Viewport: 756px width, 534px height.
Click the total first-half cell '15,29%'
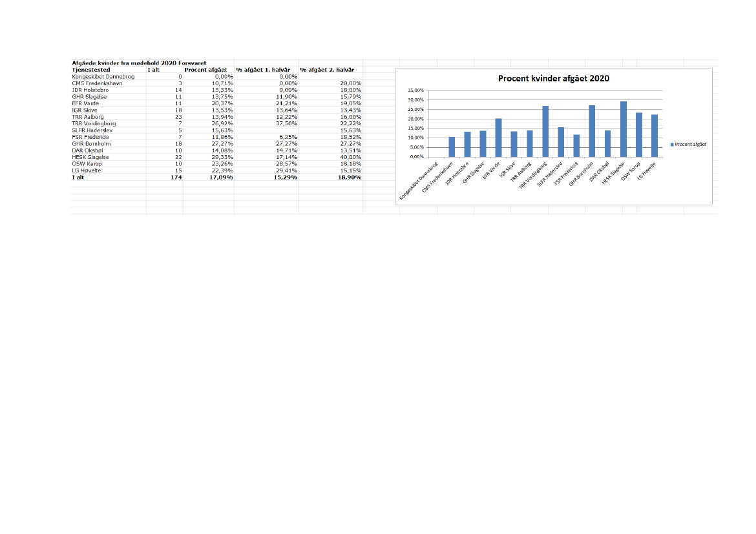point(286,178)
